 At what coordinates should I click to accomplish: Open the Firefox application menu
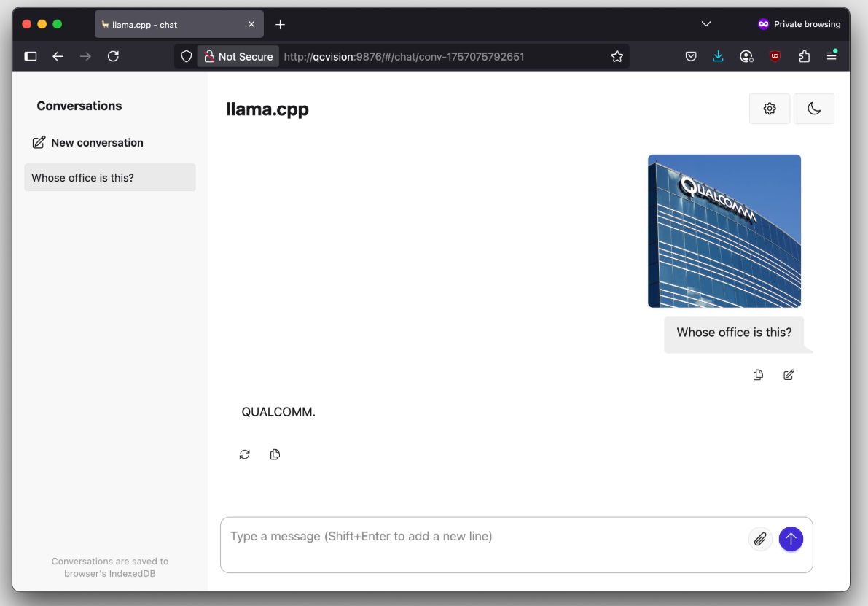[832, 56]
